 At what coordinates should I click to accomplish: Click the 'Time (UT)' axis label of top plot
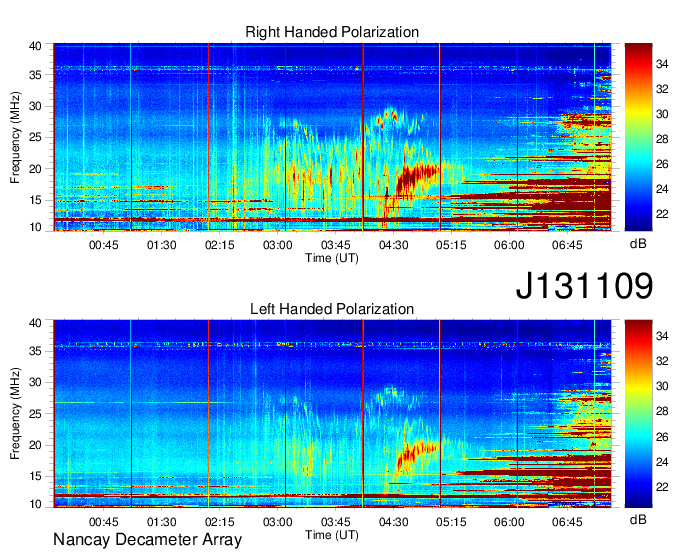pyautogui.click(x=332, y=258)
